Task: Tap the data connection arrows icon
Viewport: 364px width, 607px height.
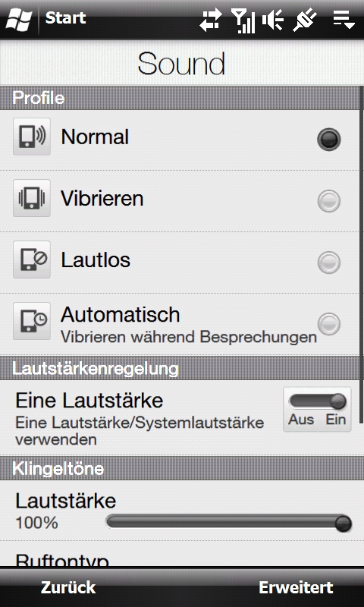Action: click(211, 20)
